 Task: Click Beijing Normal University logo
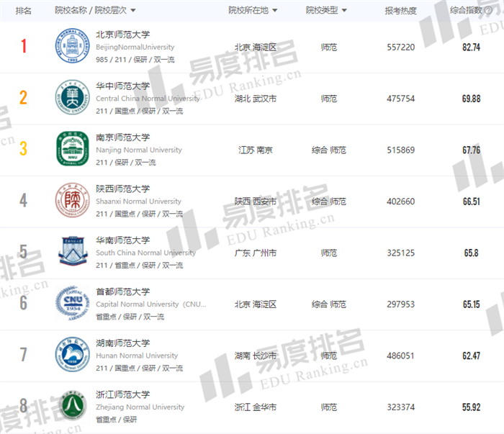72,46
